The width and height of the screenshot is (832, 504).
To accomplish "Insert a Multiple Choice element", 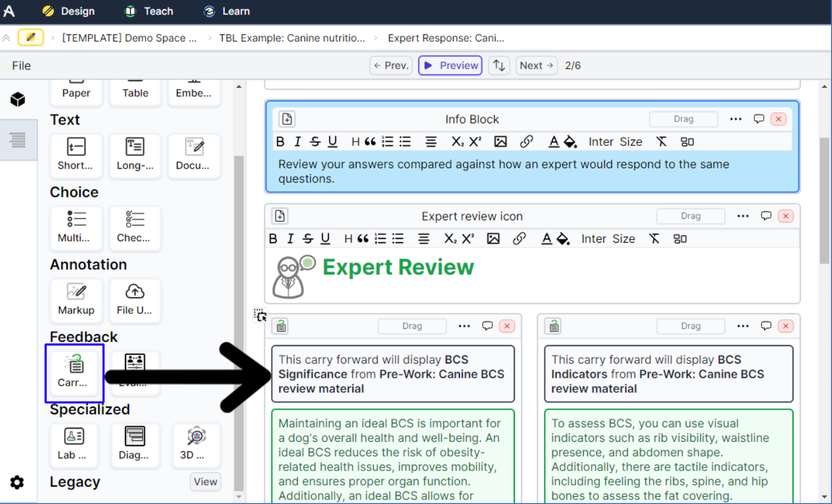I will 76,227.
